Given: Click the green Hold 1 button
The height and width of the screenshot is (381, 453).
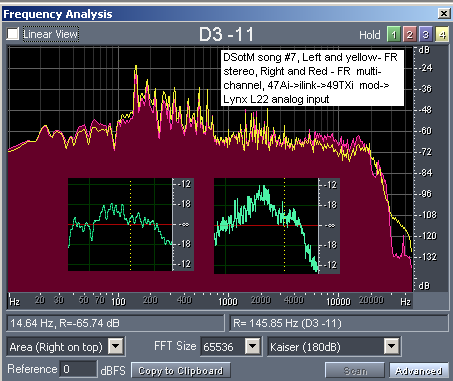Looking at the screenshot, I should tap(394, 34).
